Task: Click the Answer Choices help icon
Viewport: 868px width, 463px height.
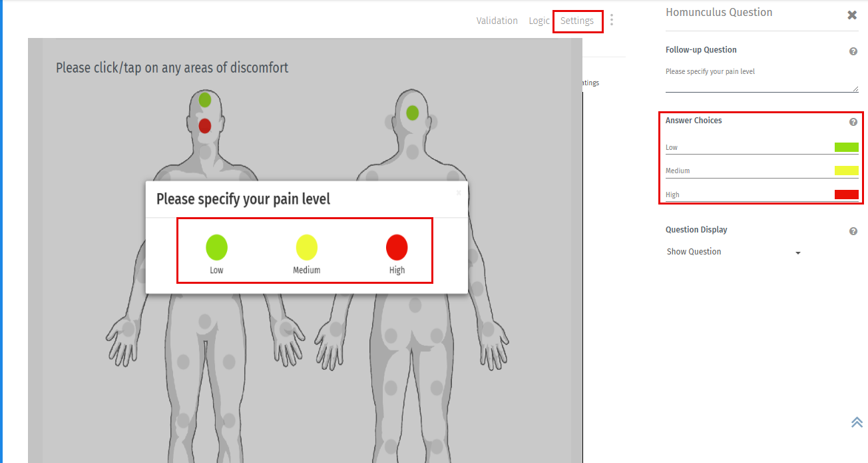Action: pos(853,121)
